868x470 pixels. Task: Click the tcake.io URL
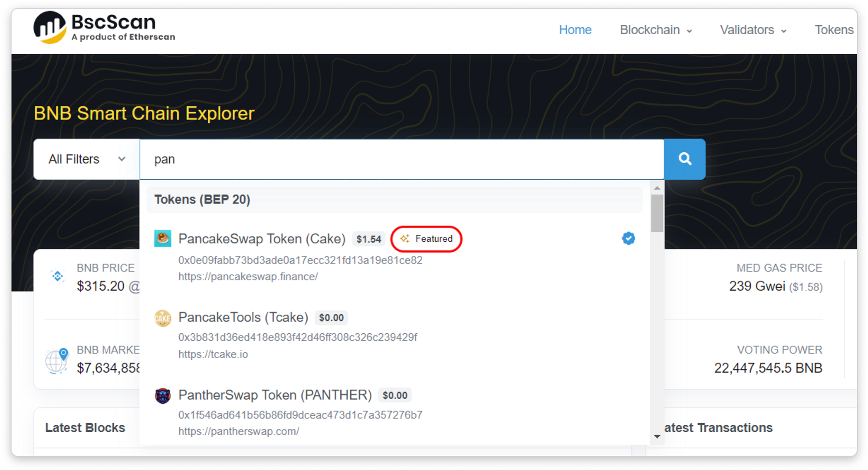[213, 354]
